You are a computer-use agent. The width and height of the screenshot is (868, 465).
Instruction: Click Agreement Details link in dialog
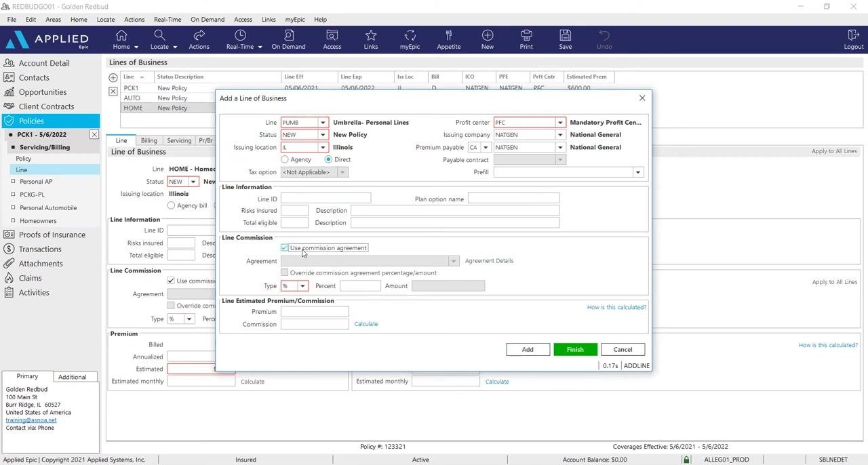coord(489,261)
